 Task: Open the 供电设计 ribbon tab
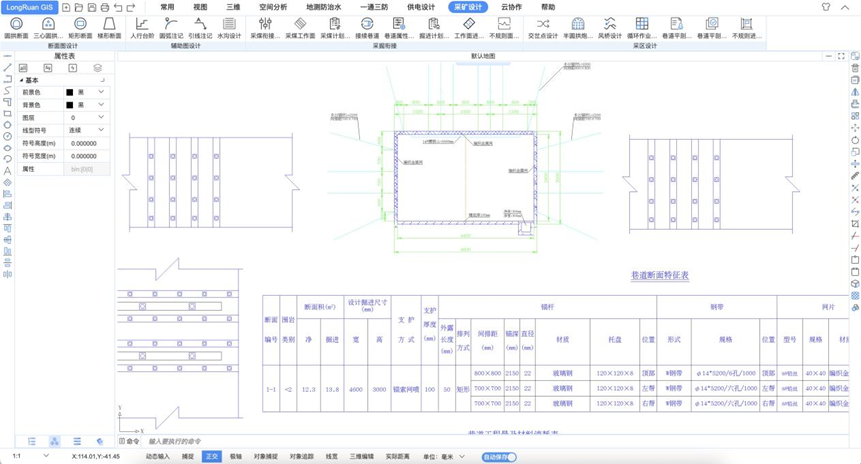click(421, 7)
